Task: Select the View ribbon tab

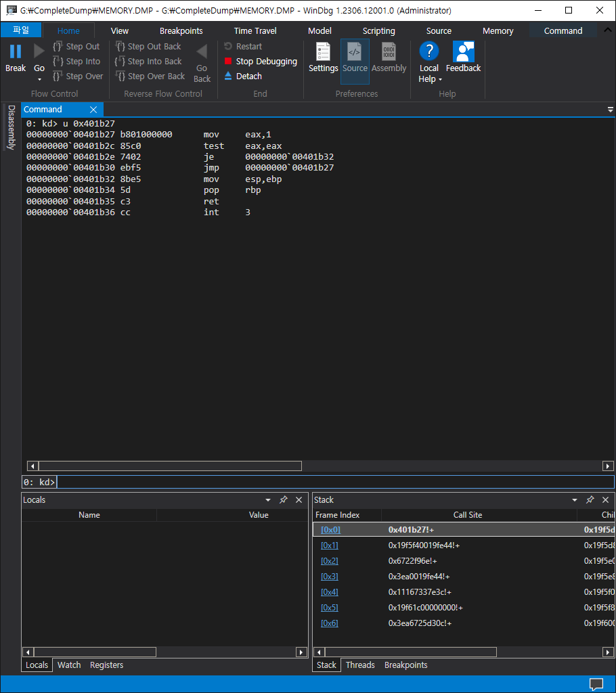Action: pyautogui.click(x=119, y=31)
